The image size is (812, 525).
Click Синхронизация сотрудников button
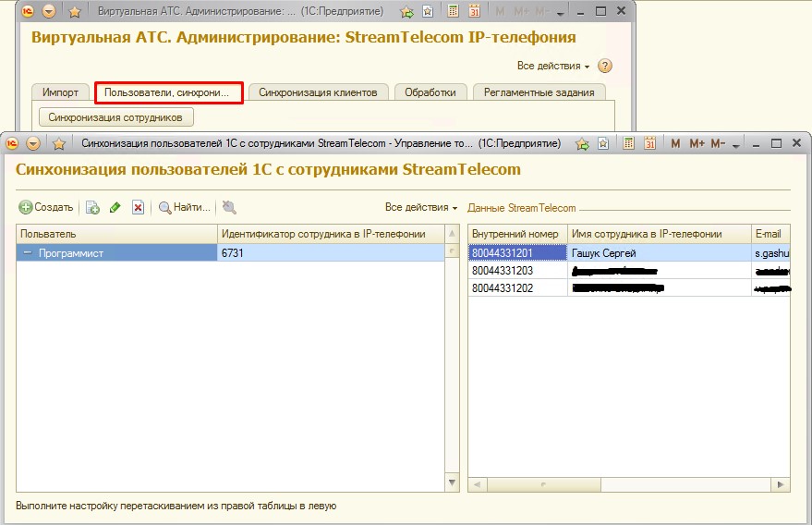(x=116, y=117)
